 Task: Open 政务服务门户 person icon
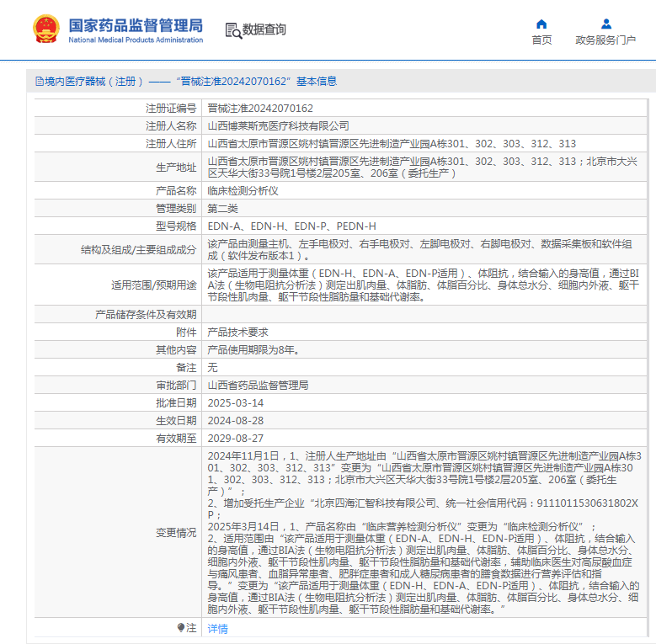[x=605, y=24]
